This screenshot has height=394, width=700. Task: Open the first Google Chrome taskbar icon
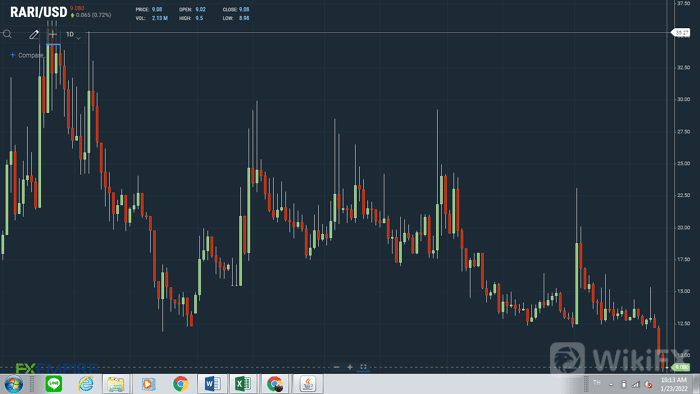180,384
